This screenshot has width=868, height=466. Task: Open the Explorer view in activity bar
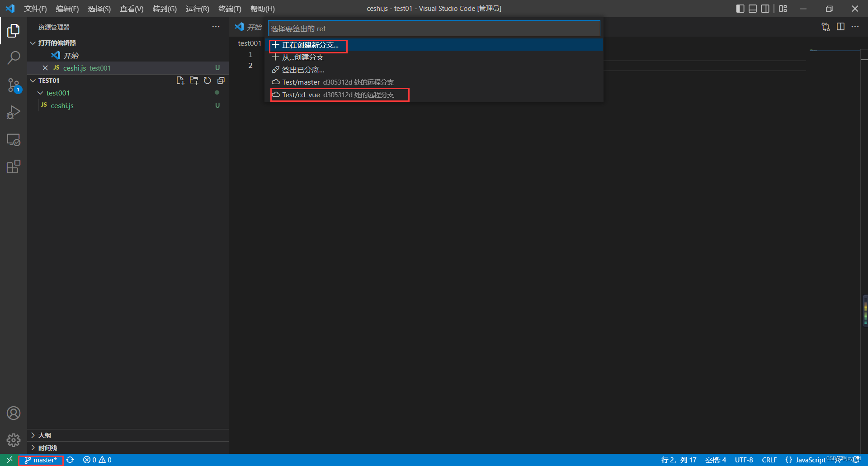coord(14,31)
